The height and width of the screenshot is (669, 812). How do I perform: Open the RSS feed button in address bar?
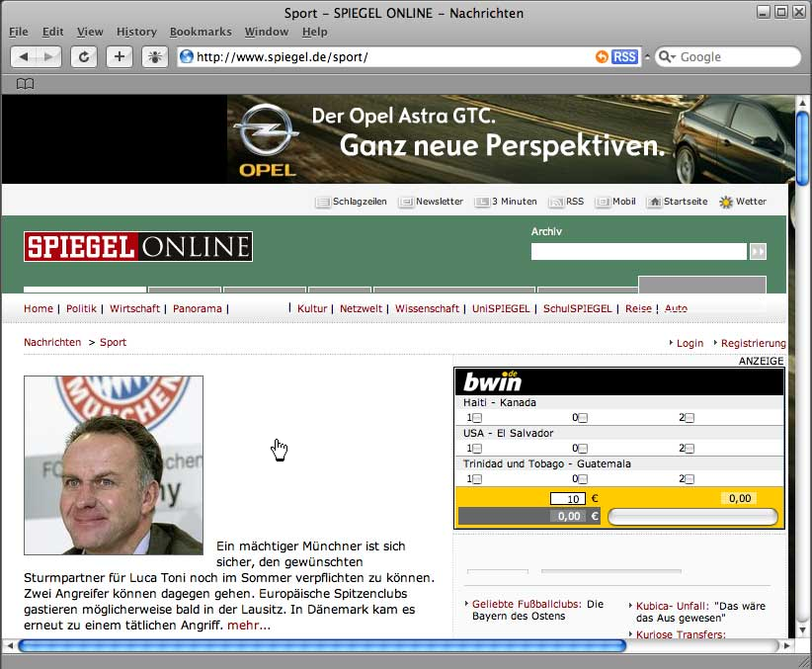[x=624, y=56]
